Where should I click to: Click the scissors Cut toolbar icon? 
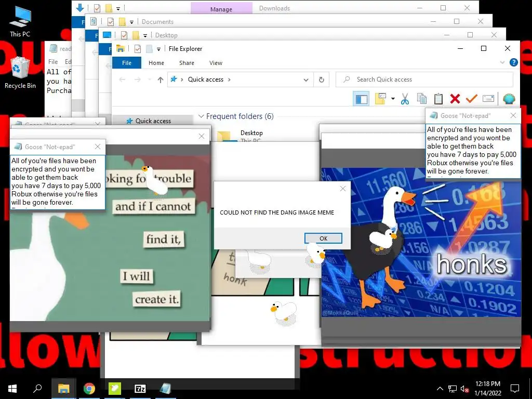point(405,99)
